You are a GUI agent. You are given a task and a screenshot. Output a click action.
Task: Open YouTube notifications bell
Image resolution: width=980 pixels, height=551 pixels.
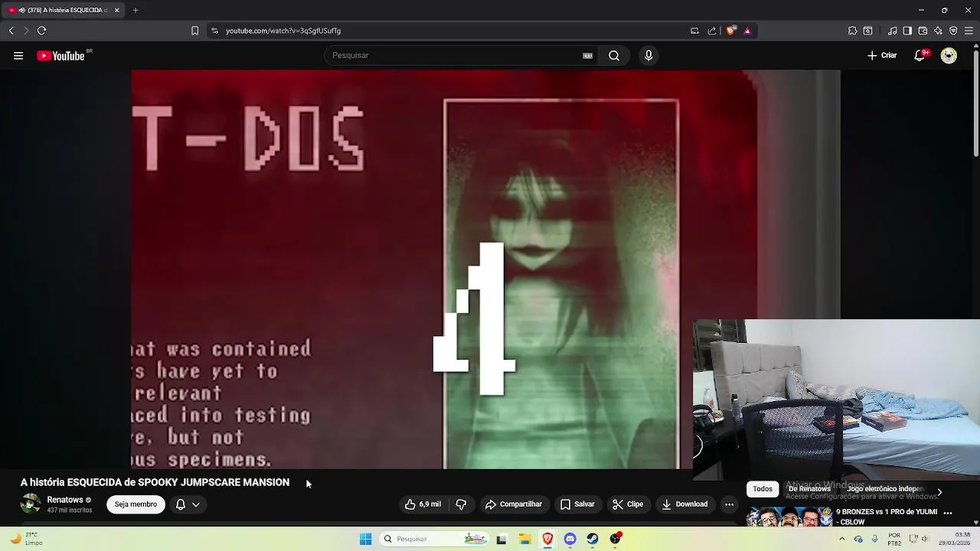tap(920, 55)
